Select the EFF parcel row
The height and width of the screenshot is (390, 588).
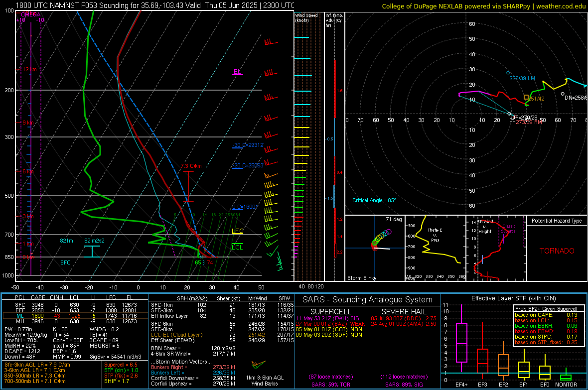point(75,310)
